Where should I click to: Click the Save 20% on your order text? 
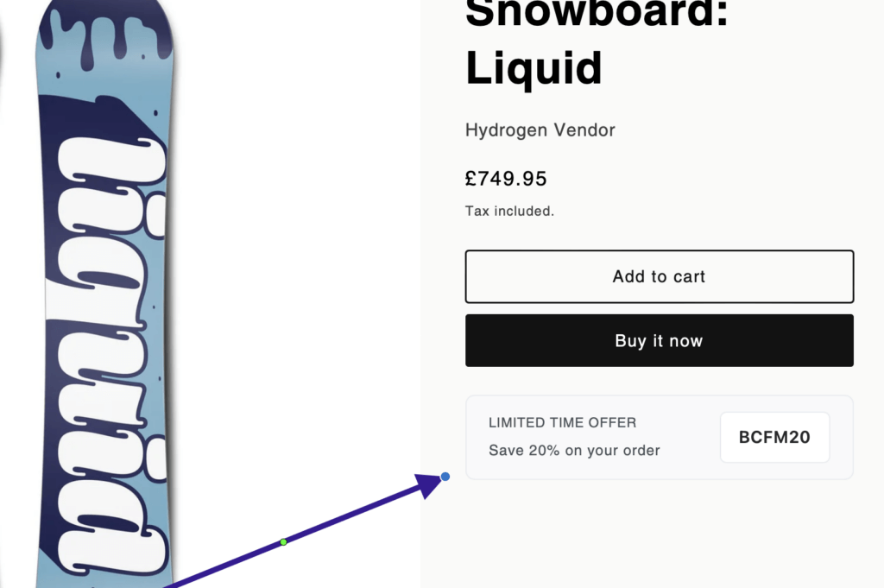(574, 451)
